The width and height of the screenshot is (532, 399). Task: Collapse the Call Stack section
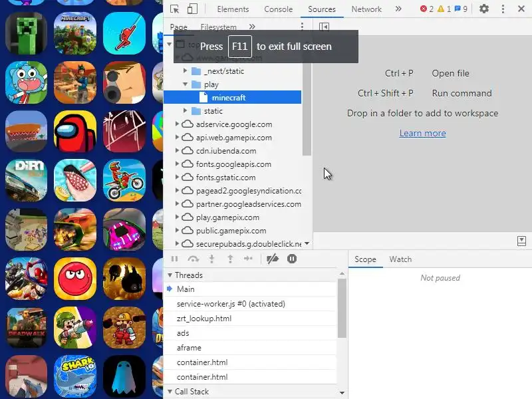pyautogui.click(x=170, y=392)
